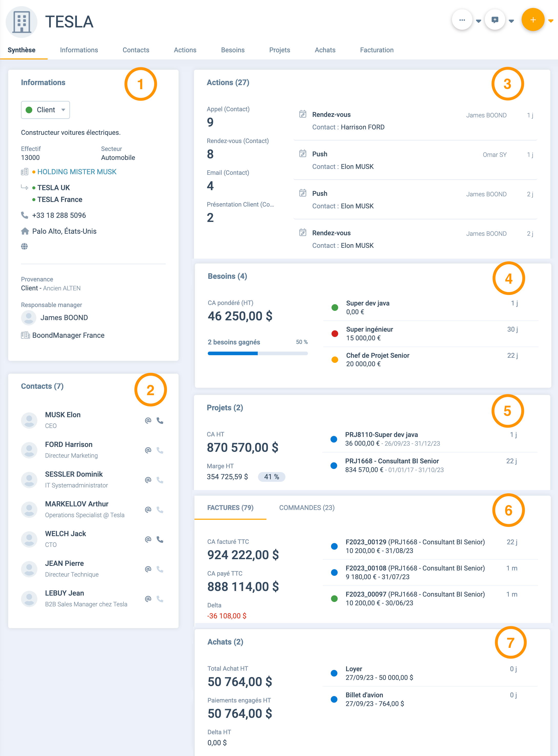558x756 pixels.
Task: Call FORD Harrison via the phone icon
Action: tap(160, 450)
